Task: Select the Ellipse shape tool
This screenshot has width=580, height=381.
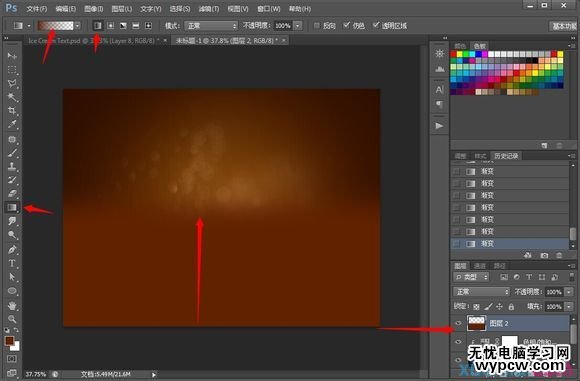Action: tap(12, 291)
